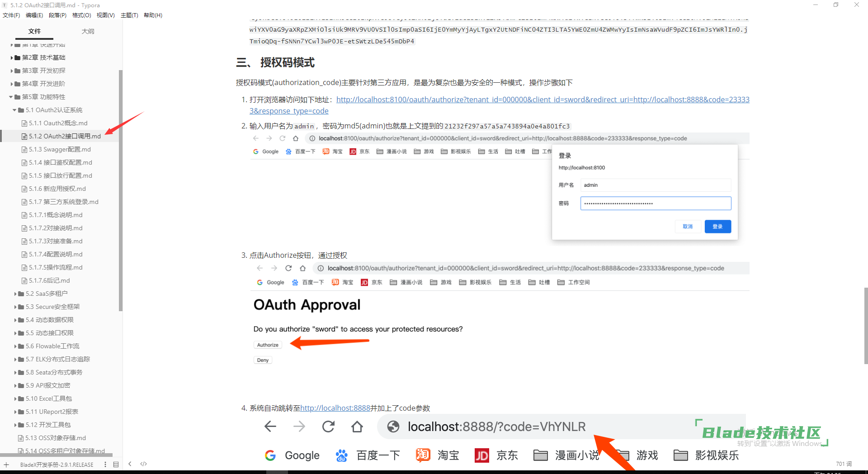868x474 pixels.
Task: Click the document vertical scrollbar thumb
Action: point(866,326)
